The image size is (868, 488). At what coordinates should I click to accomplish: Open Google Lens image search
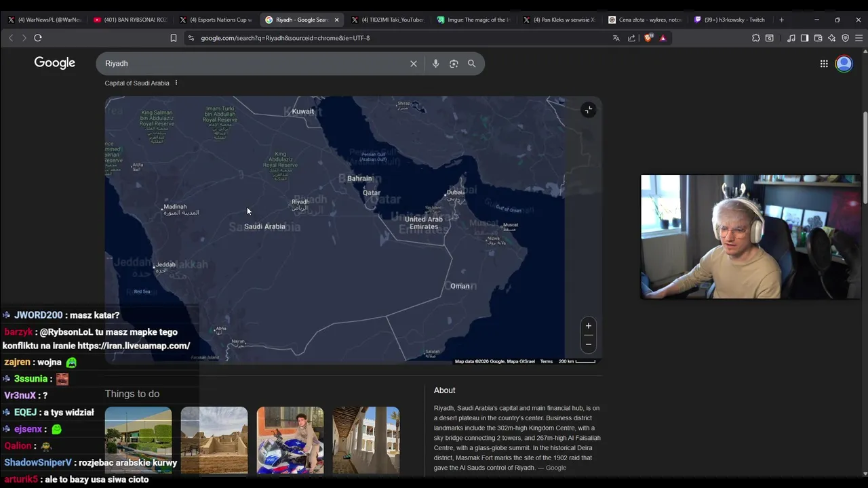click(x=454, y=64)
